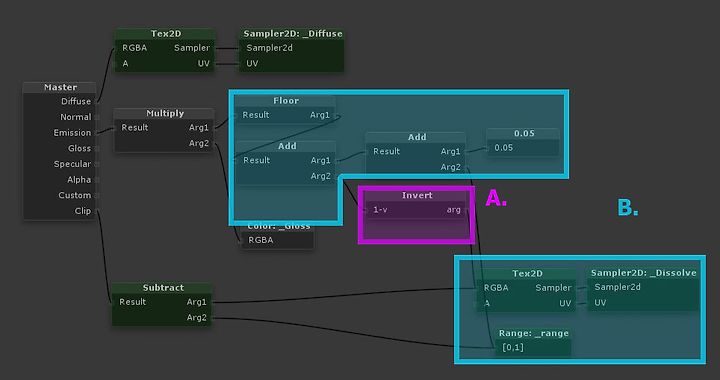The width and height of the screenshot is (720, 380).
Task: Click Arg2 of the Add node beneath Floor
Action: click(321, 176)
